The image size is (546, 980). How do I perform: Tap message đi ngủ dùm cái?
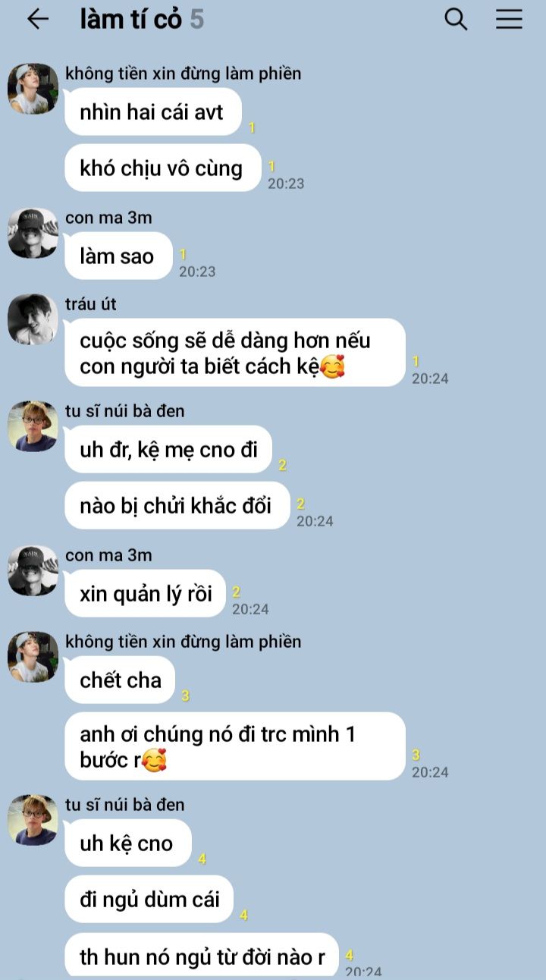[149, 900]
